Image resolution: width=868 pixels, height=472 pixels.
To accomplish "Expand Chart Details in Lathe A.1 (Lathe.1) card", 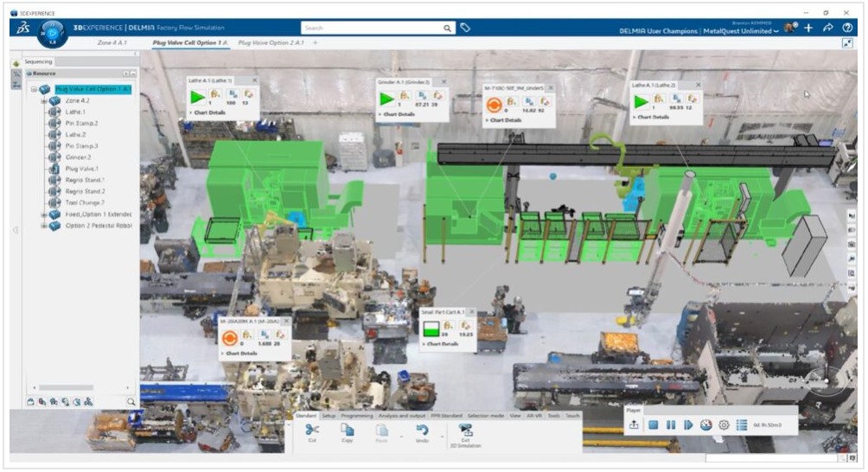I will (x=207, y=113).
